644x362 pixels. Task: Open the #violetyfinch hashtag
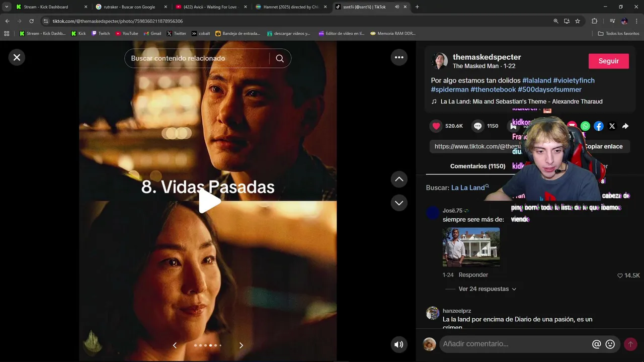point(574,80)
